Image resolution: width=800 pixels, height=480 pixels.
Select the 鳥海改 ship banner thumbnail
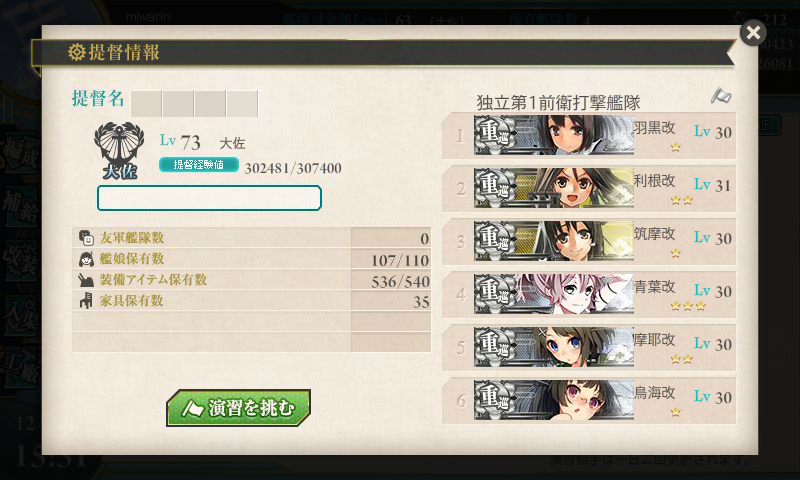click(554, 400)
